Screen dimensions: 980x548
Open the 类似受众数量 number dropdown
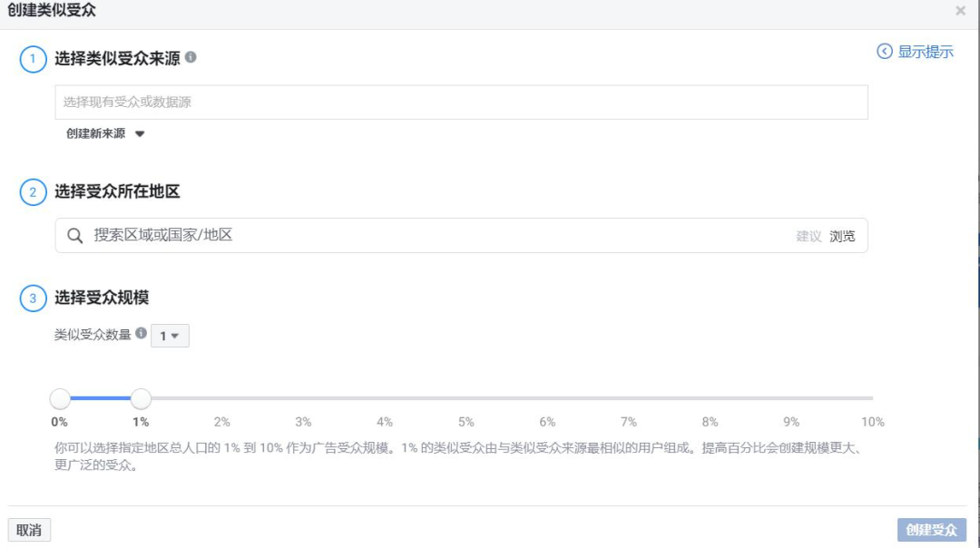(x=170, y=336)
